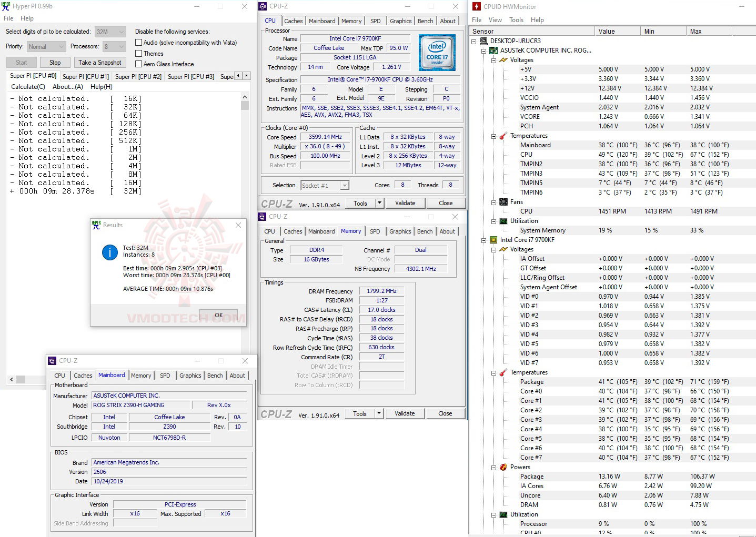The image size is (756, 537).
Task: Click the Hyper PI title bar app icon
Action: [x=6, y=6]
